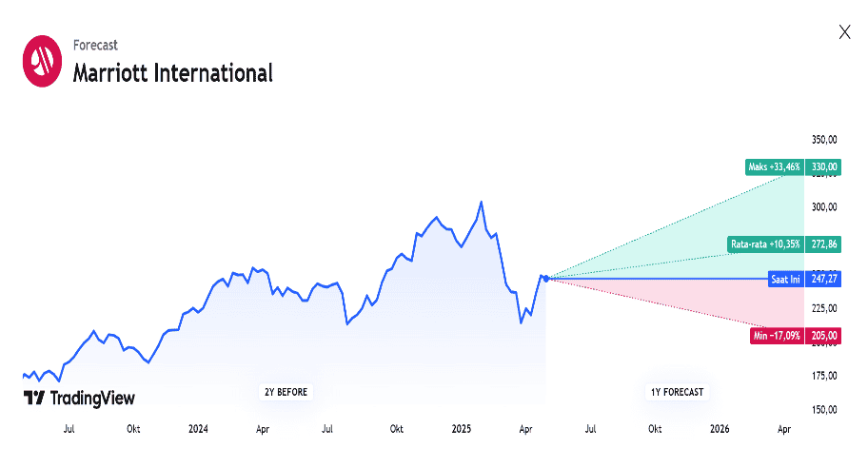
Task: Click the green upside forecast area
Action: (723, 238)
